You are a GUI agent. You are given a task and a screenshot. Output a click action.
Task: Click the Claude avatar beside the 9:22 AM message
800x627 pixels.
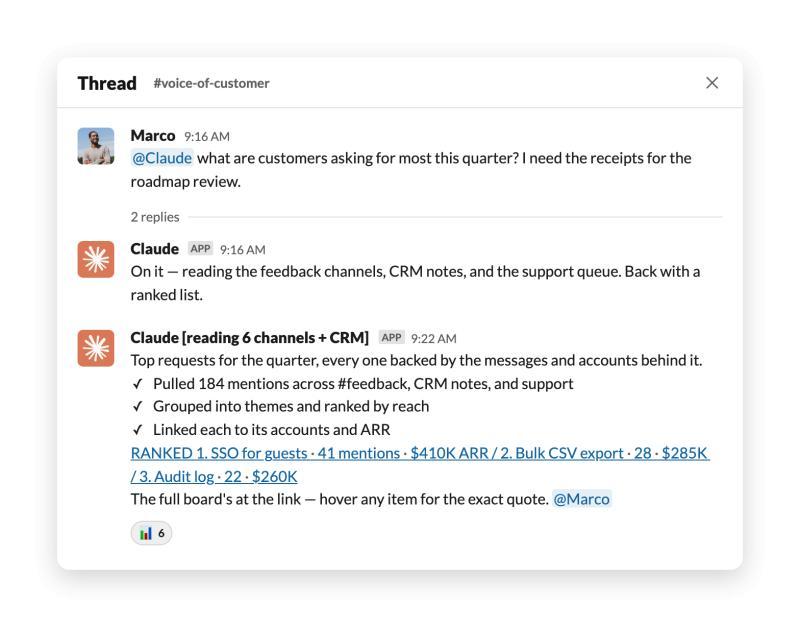click(x=96, y=348)
